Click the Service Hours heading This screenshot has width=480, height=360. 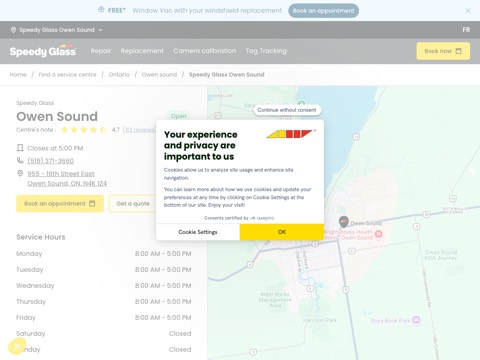coord(41,237)
